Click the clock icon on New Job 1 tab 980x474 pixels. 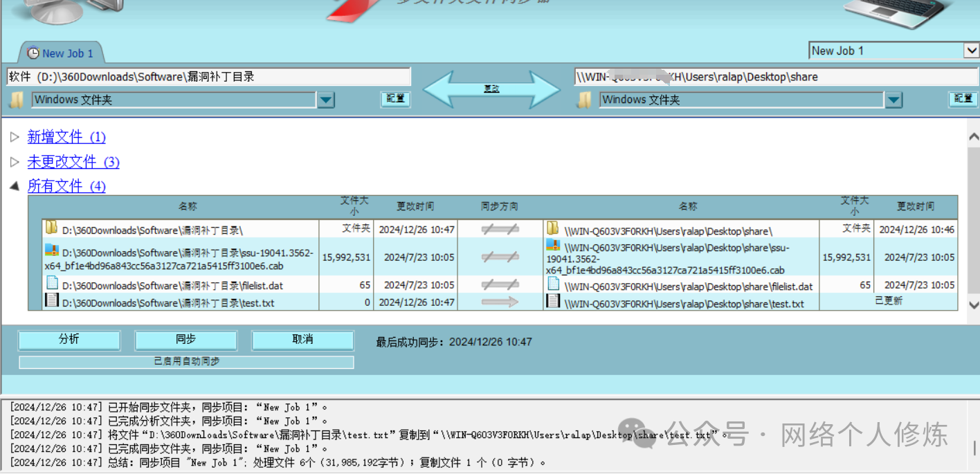[x=33, y=53]
